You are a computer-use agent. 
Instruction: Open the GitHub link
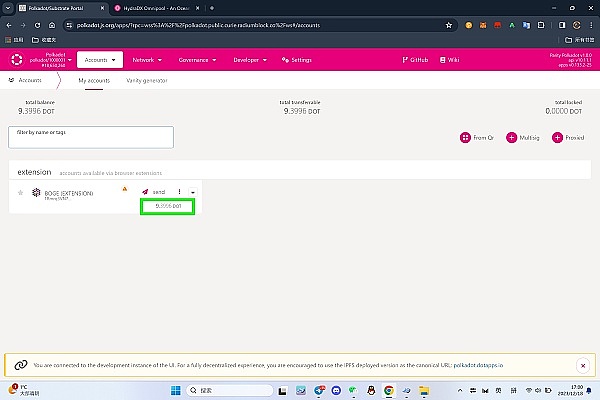pyautogui.click(x=415, y=60)
